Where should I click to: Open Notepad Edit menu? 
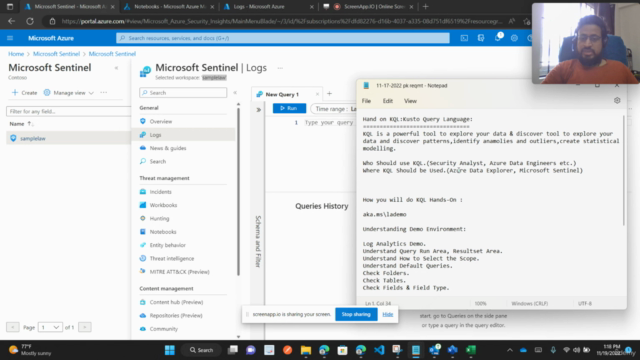click(387, 101)
